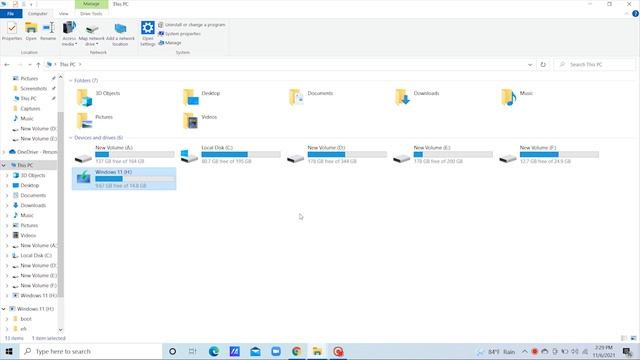Open the Access media dropdown

pyautogui.click(x=69, y=33)
